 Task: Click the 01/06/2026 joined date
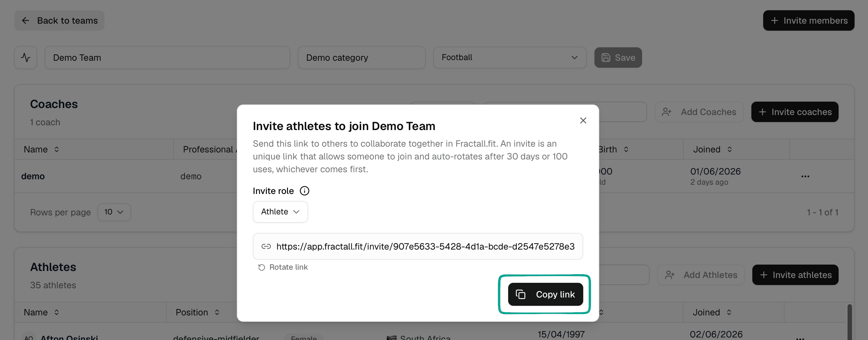(715, 171)
